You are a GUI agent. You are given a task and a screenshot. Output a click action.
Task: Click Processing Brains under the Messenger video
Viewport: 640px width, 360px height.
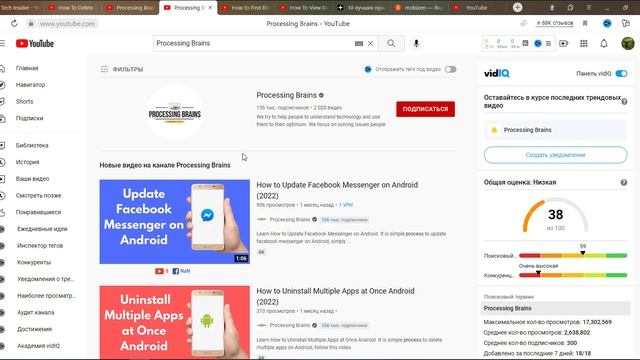[290, 220]
